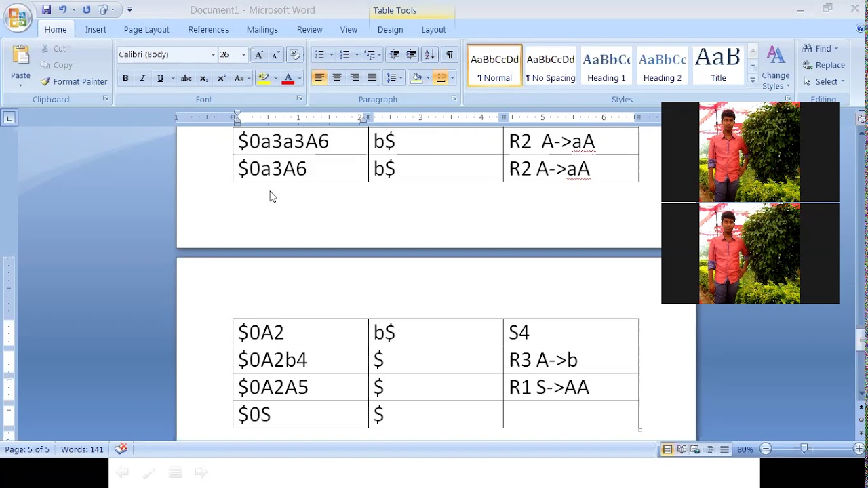Open the Table Tools Design tab

390,29
